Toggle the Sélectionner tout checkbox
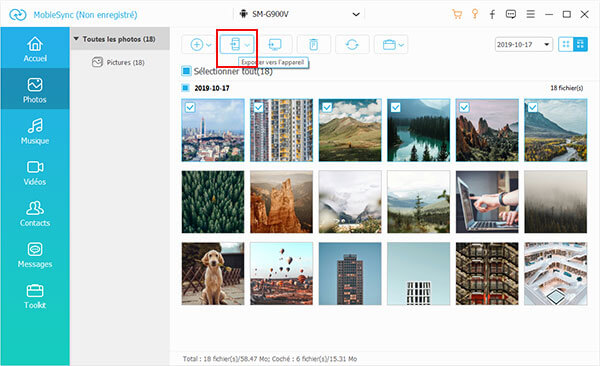Image resolution: width=600 pixels, height=366 pixels. (186, 71)
